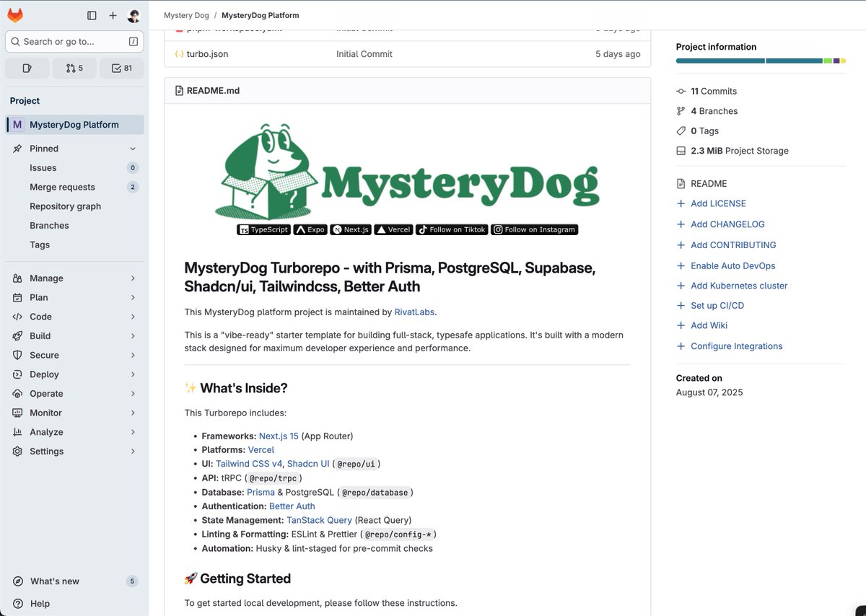This screenshot has width=866, height=616.
Task: Toggle the sidebar collapse icon
Action: coord(92,15)
